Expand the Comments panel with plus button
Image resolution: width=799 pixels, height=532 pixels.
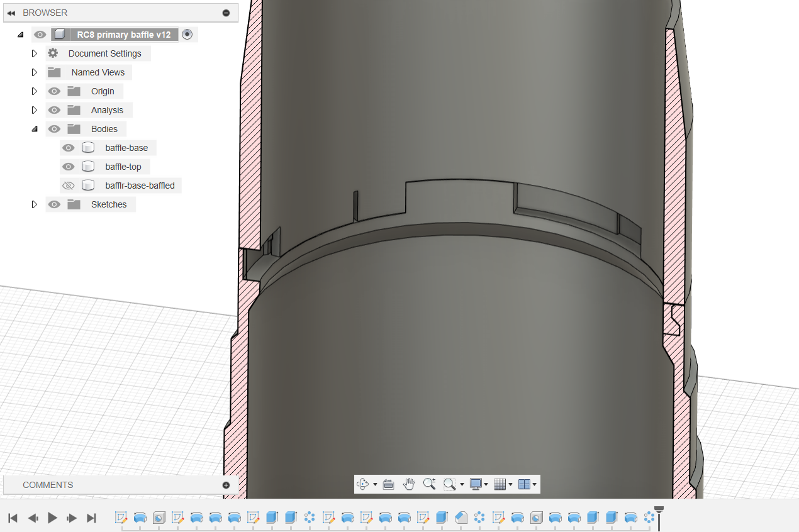point(226,485)
